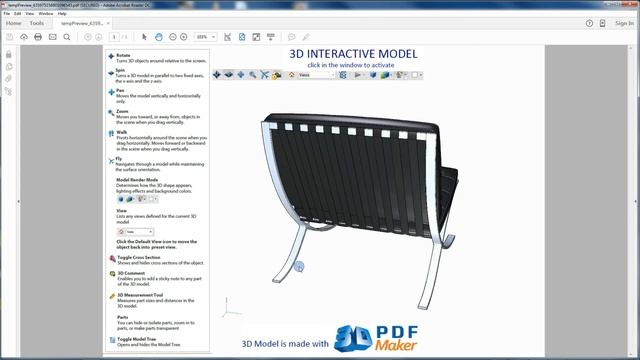This screenshot has height=360, width=640.
Task: Open the page thumbnails panel in left sidebar
Action: tap(9, 67)
